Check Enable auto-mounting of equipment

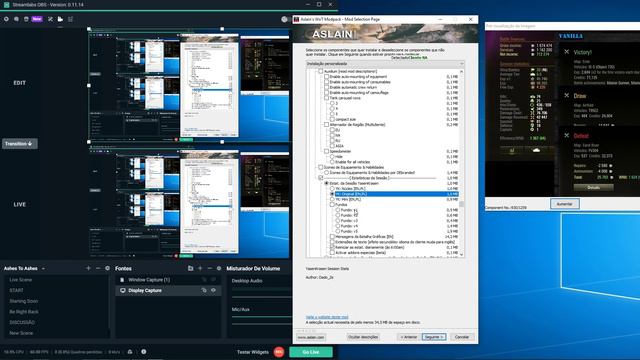(326, 76)
